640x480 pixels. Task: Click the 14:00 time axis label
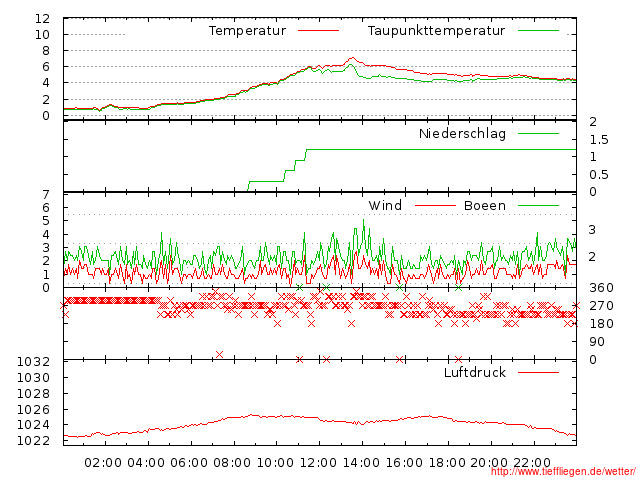361,463
